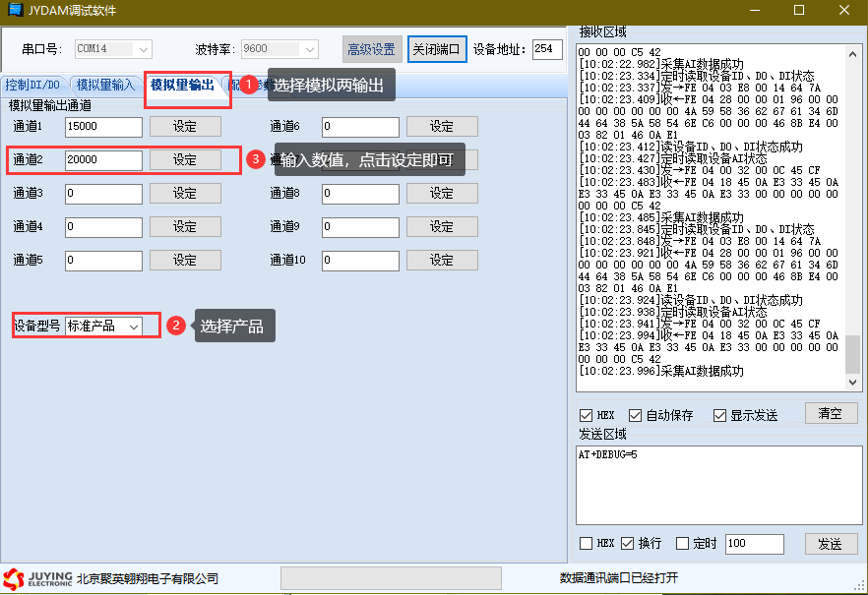
Task: Click the receive area scroll-down arrow
Action: [x=852, y=382]
